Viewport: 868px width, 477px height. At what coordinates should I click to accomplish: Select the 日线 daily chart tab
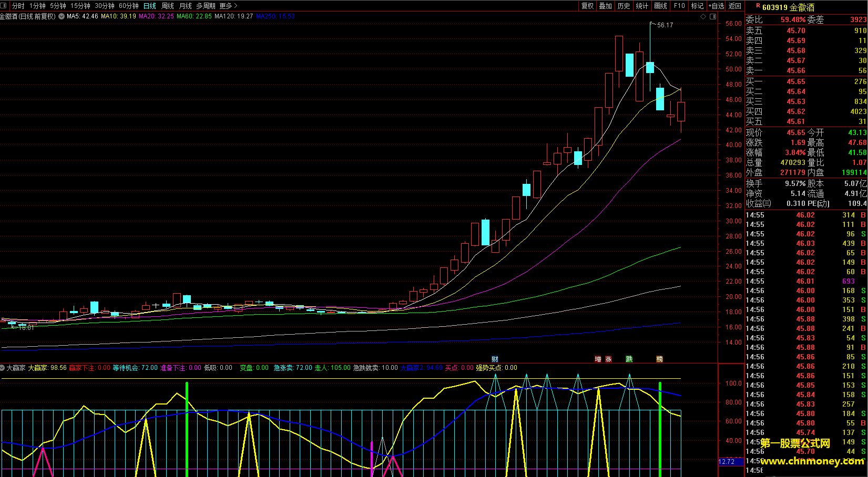click(x=150, y=6)
